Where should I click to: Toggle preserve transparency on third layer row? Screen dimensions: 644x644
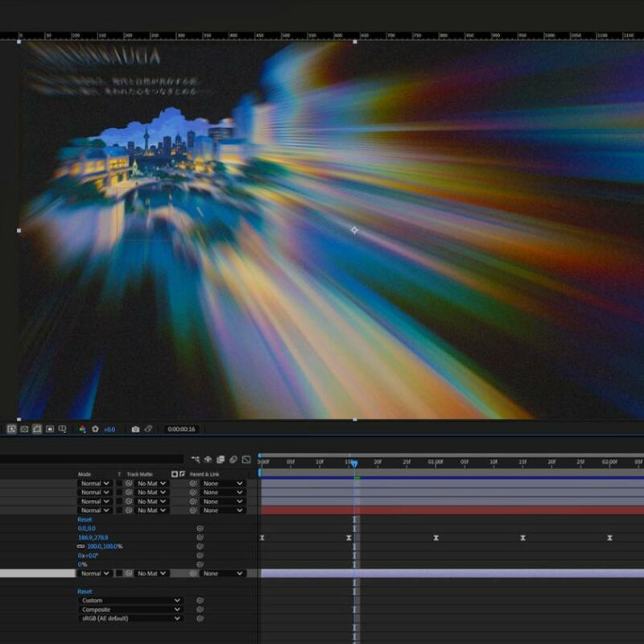119,502
